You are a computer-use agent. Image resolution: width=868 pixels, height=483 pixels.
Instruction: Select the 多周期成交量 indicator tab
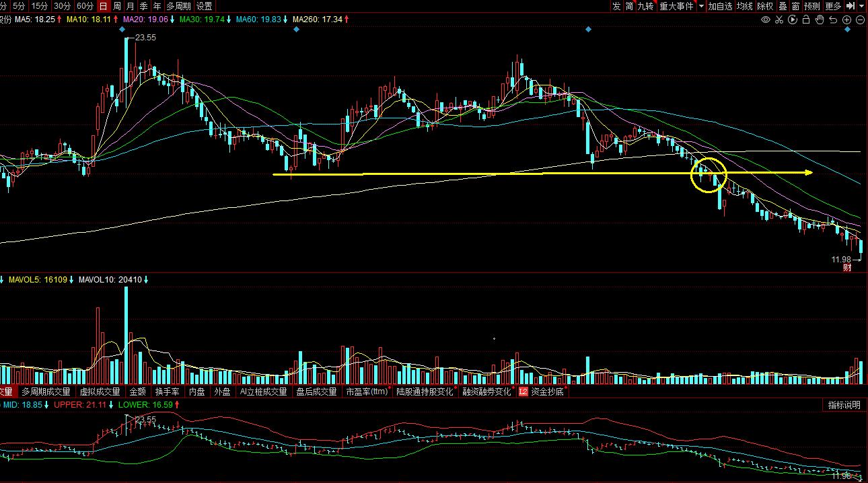[x=46, y=392]
